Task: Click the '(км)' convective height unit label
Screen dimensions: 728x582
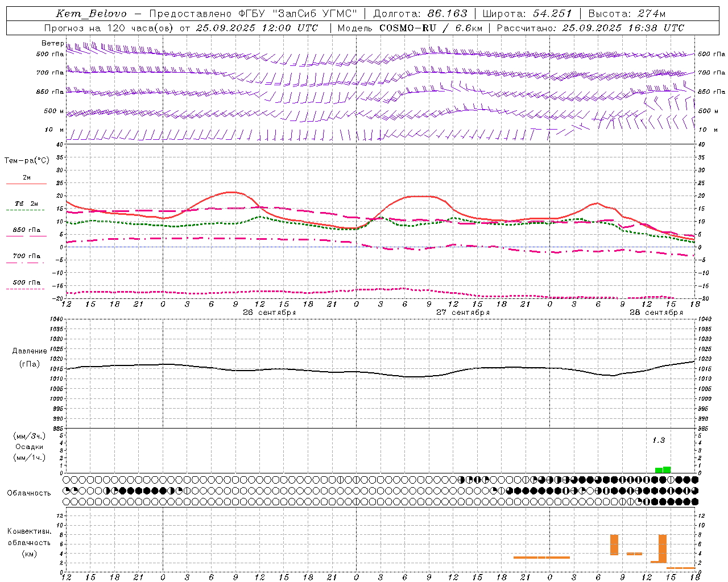Action: (x=29, y=554)
